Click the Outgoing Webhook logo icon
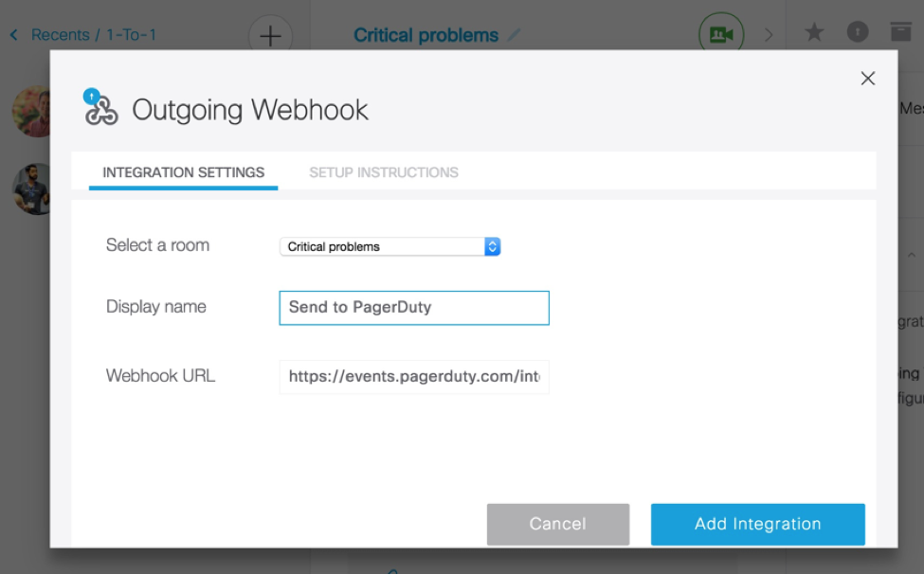Screen dimensions: 924x574 pos(100,109)
